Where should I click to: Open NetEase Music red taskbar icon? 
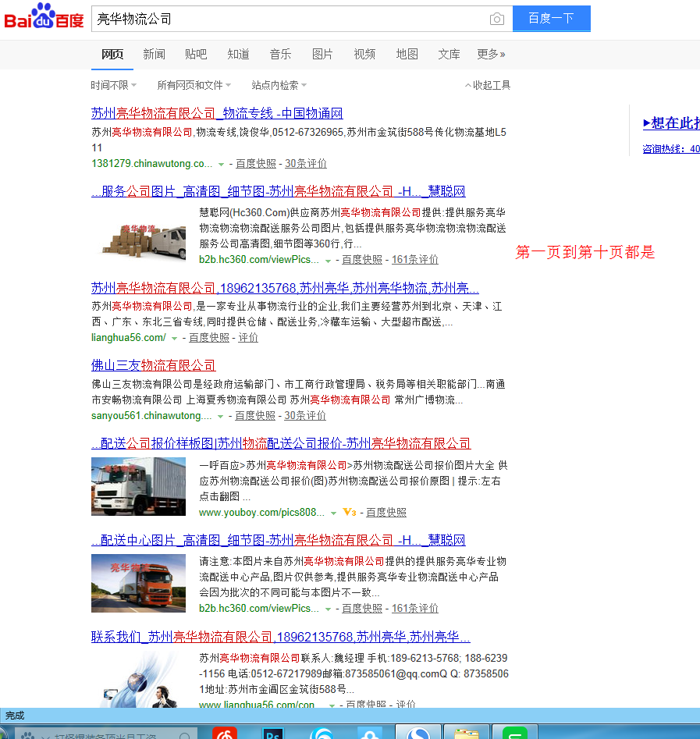click(225, 734)
